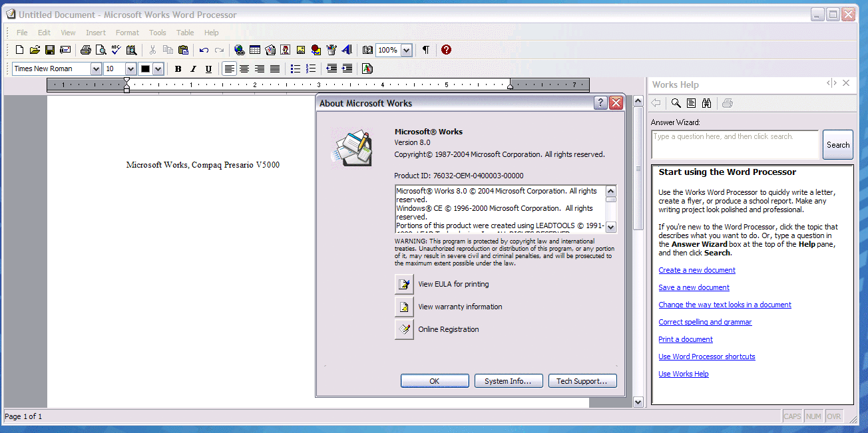
Task: Click the Online Registration icon button
Action: (404, 329)
